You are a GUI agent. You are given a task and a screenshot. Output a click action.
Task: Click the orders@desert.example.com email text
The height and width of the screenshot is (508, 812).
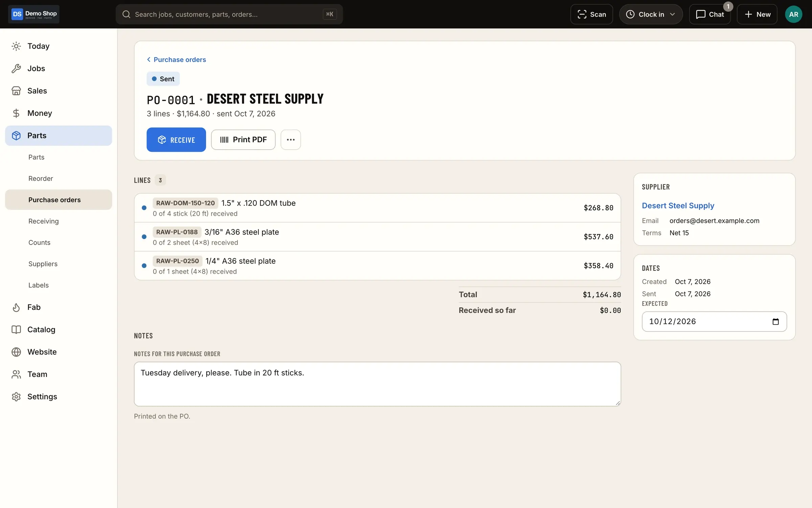pyautogui.click(x=714, y=221)
